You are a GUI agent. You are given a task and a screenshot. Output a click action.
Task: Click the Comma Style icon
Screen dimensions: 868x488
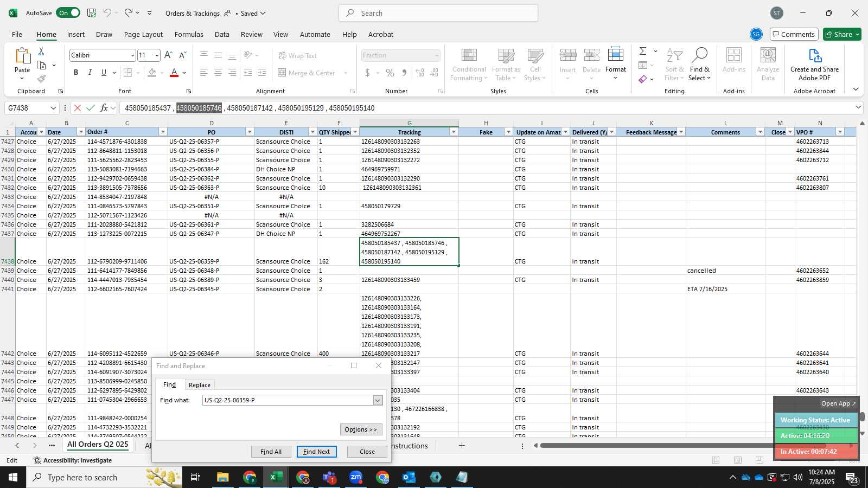tap(404, 73)
